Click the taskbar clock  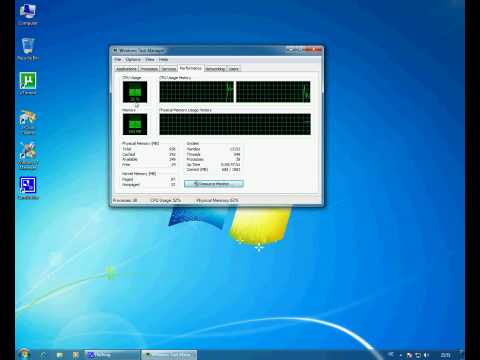446,355
